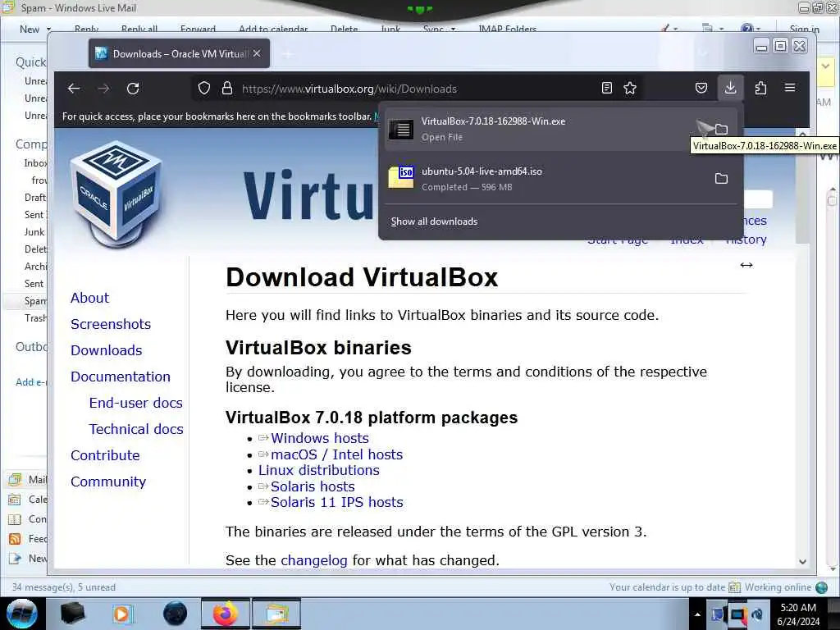
Task: Open the Contribute sidebar link
Action: pos(105,455)
